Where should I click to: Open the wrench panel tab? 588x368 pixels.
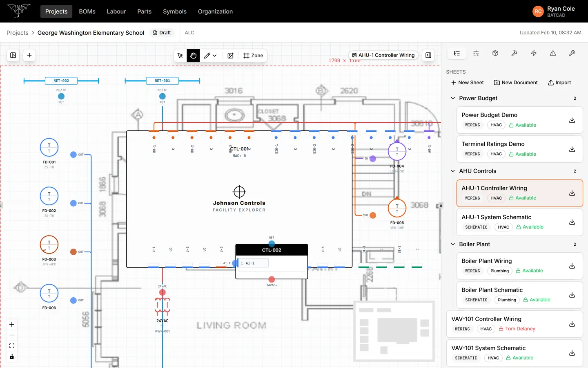point(572,53)
